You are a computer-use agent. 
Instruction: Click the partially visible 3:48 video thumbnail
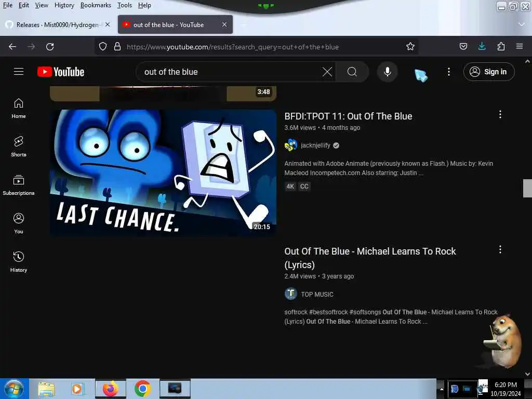[x=163, y=94]
